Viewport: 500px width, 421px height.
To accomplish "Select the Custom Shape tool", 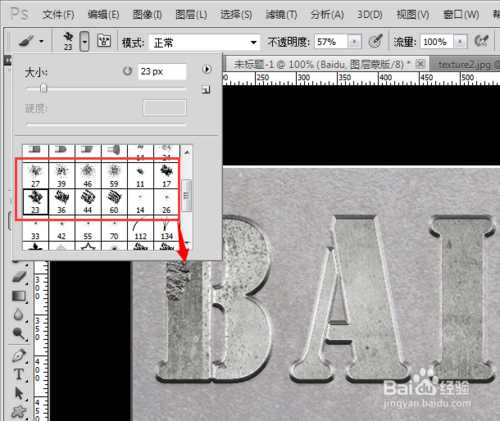I will [19, 412].
